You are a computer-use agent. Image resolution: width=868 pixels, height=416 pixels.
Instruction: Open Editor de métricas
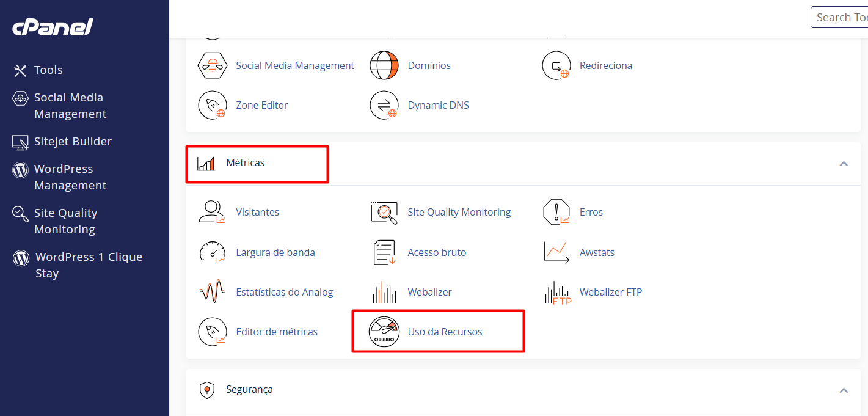pyautogui.click(x=277, y=331)
